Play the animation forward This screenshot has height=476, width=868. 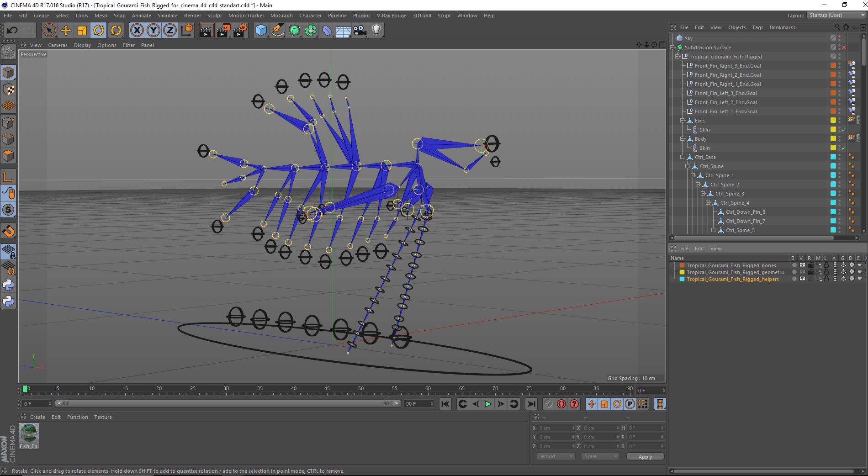488,404
